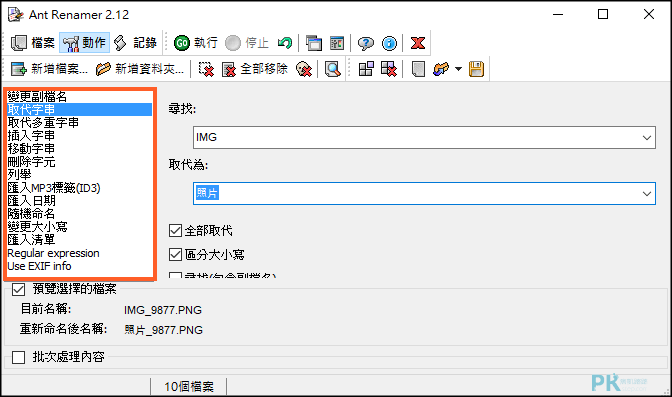
Task: Click the 10個檔案 status bar entry
Action: coord(189,387)
